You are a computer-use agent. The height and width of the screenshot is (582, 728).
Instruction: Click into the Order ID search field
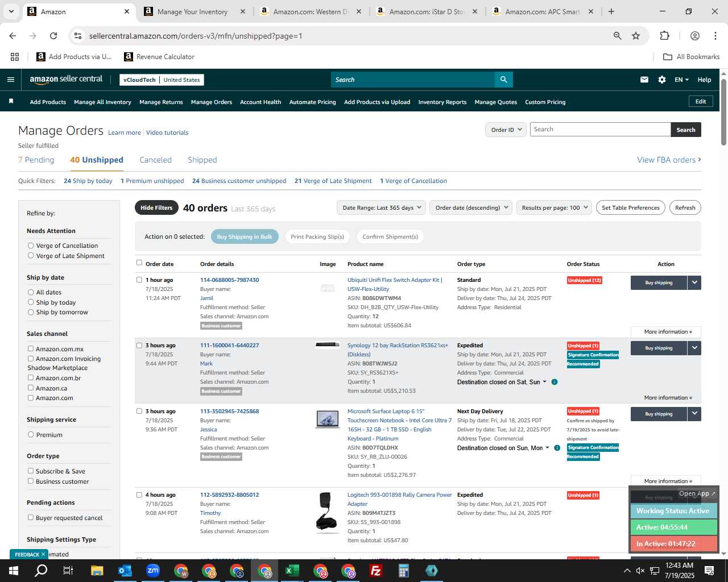click(600, 130)
